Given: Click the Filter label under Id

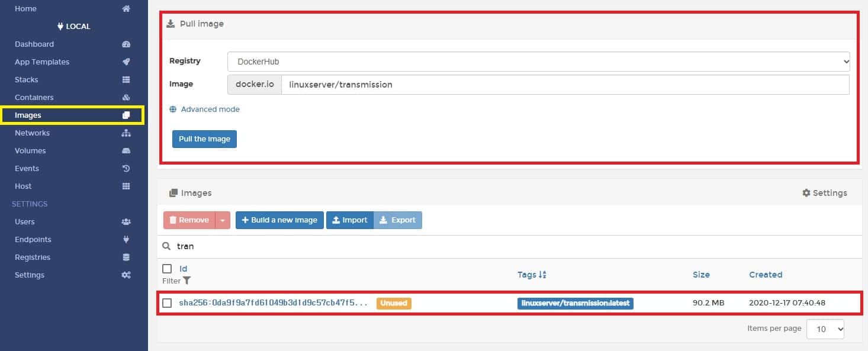Looking at the screenshot, I should (171, 281).
